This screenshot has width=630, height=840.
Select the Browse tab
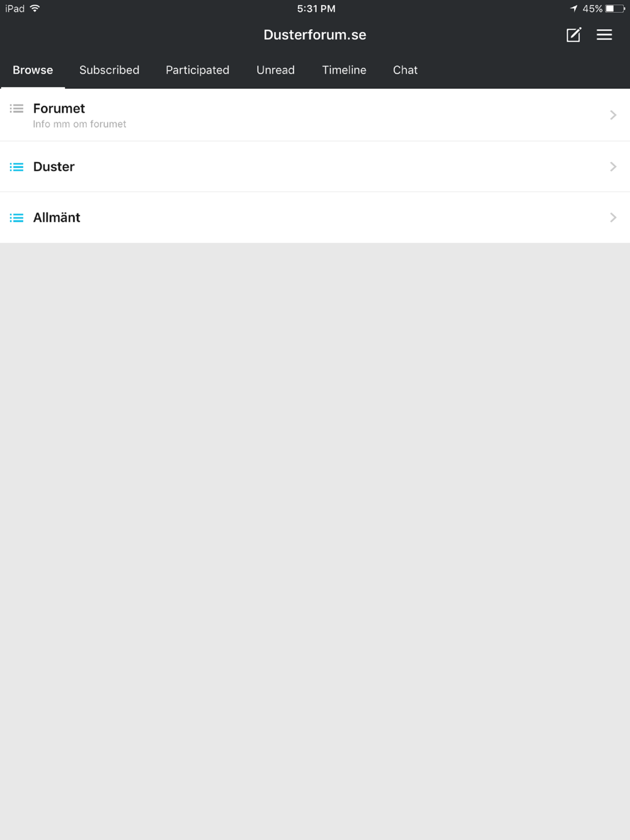(x=33, y=70)
